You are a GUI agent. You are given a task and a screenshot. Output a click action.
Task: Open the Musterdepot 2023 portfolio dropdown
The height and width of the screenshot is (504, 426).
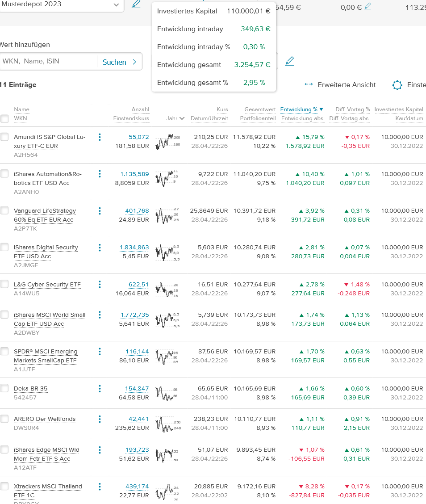[116, 5]
